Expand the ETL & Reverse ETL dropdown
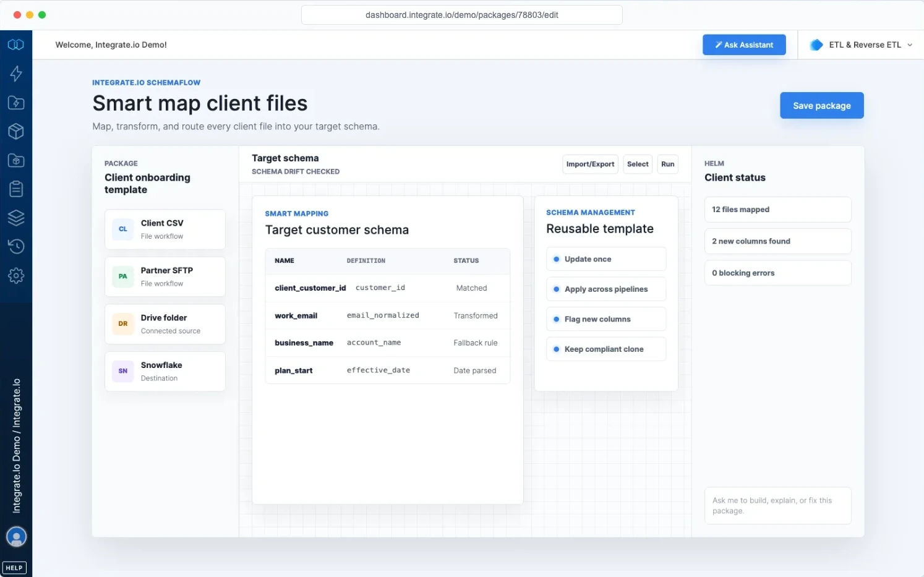 pyautogui.click(x=910, y=45)
